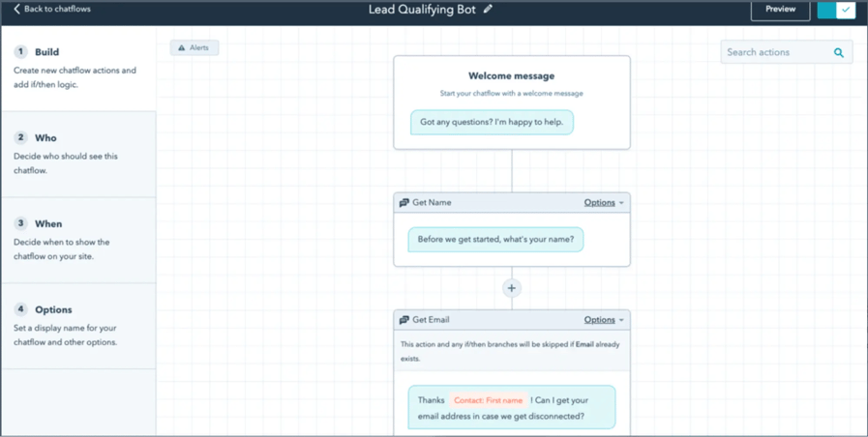
Task: Toggle the chatflow active switch
Action: coord(836,10)
